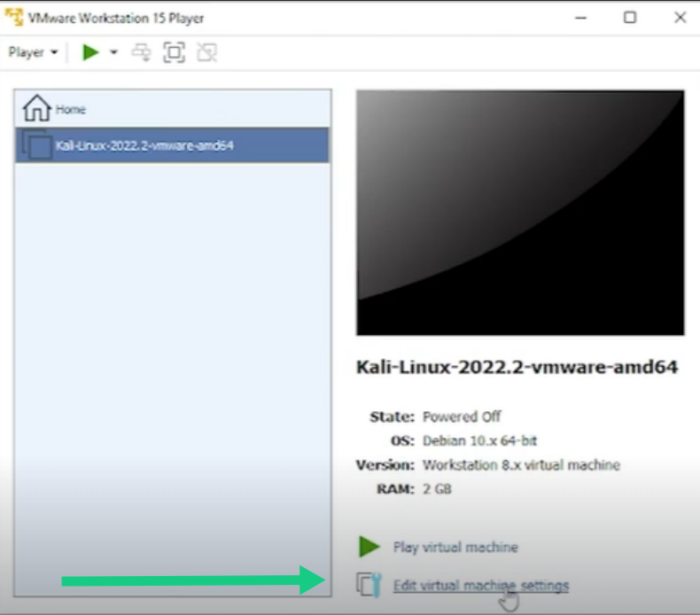Screen dimensions: 700x615
Task: Click the VMware logo in title bar
Action: [x=14, y=18]
